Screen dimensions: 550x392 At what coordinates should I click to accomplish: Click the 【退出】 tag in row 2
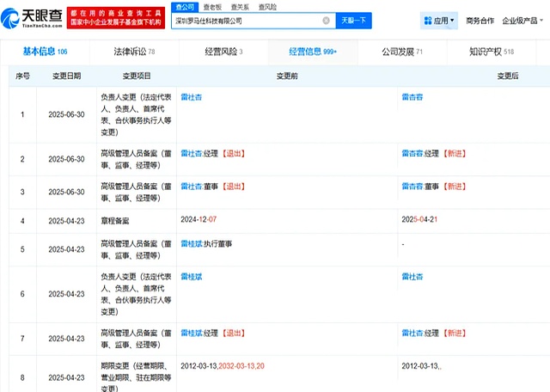[x=234, y=153]
